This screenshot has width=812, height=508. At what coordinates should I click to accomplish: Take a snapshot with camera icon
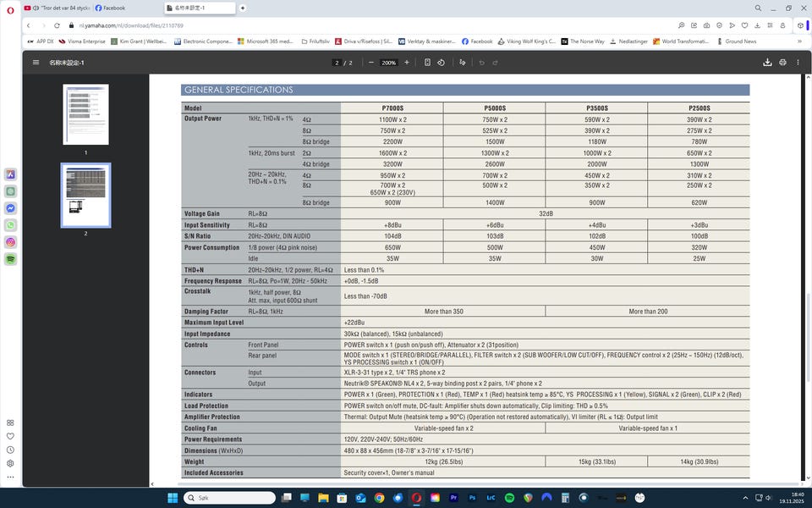coord(707,25)
